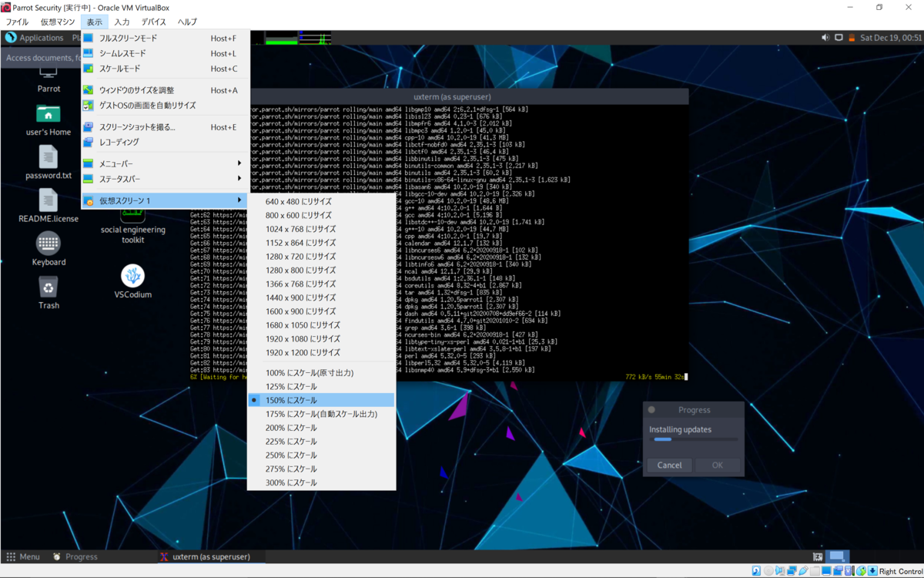Screen dimensions: 924x578
Task: Open the 仮想マシン menu
Action: coord(58,22)
